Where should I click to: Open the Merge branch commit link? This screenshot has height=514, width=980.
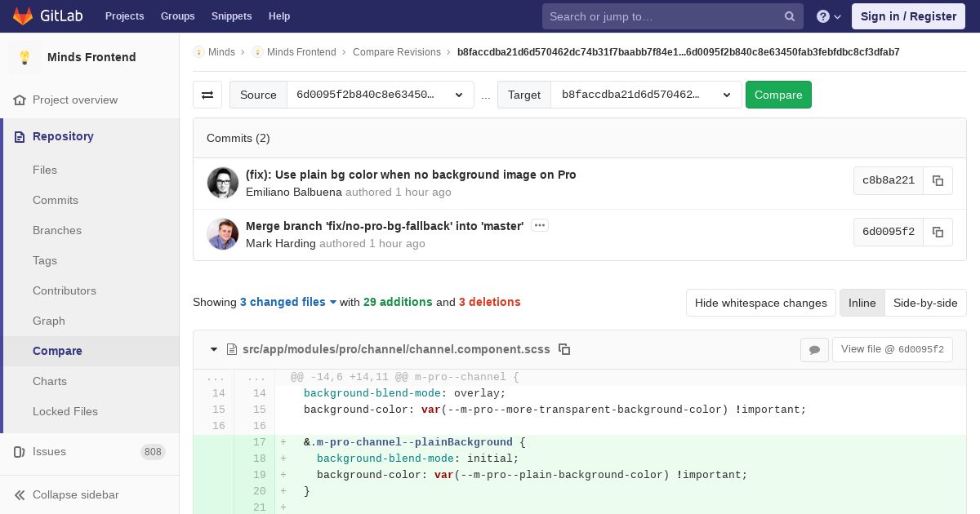385,226
